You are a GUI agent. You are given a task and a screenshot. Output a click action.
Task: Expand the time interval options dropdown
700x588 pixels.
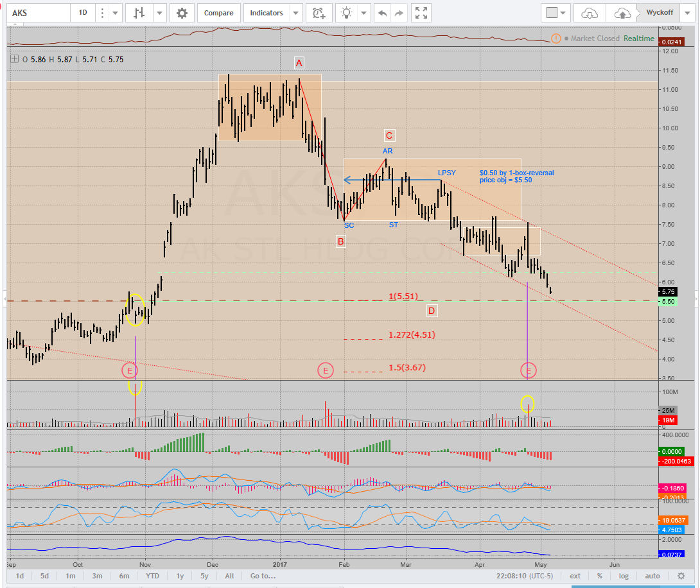point(115,13)
